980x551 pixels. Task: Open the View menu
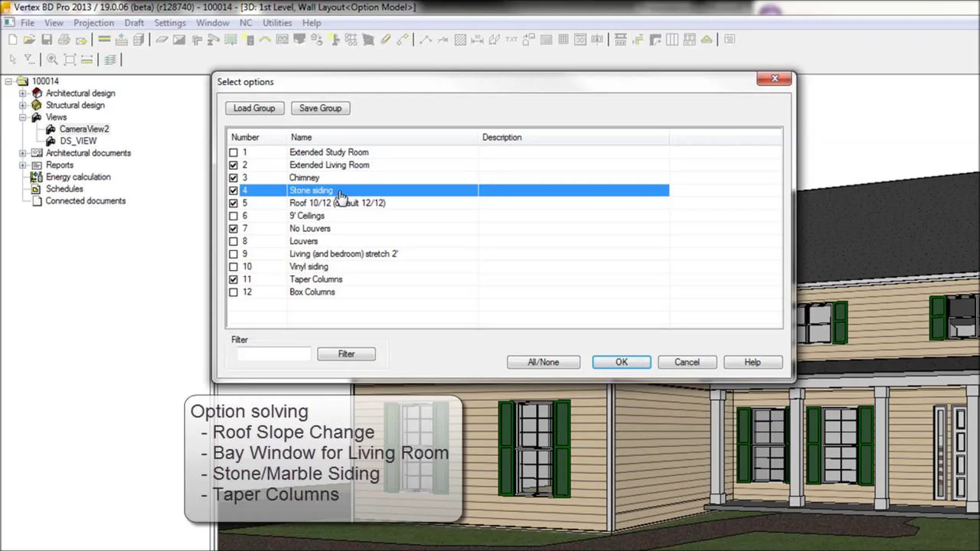[x=54, y=23]
